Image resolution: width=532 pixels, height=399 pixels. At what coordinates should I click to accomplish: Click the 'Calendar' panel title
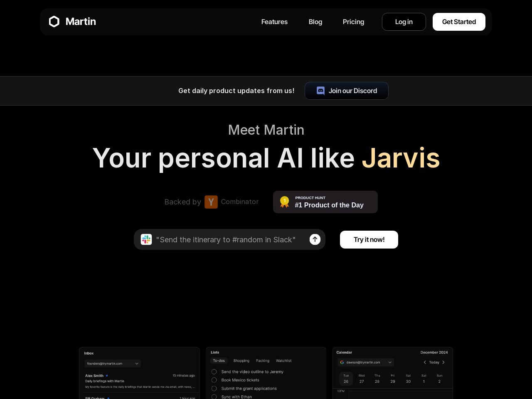(344, 352)
